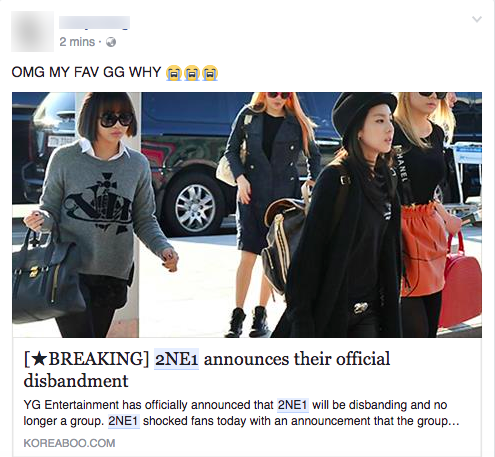Click the article description starting YG Entertainment

[241, 413]
